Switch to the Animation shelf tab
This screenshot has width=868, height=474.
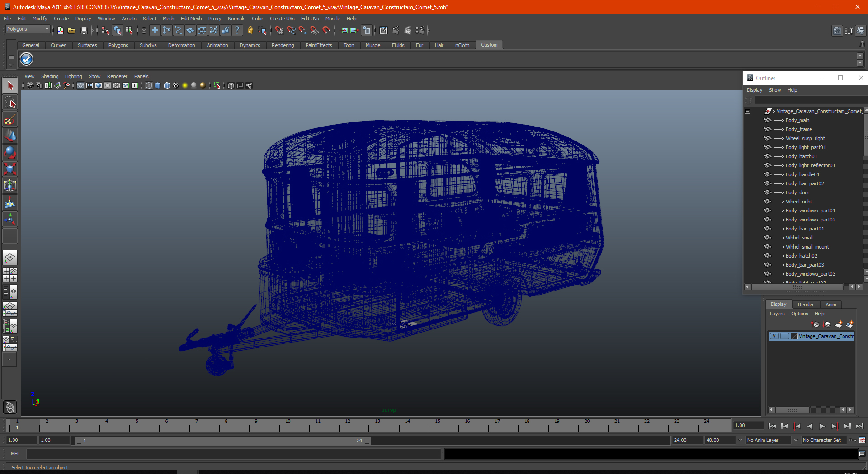pyautogui.click(x=217, y=45)
